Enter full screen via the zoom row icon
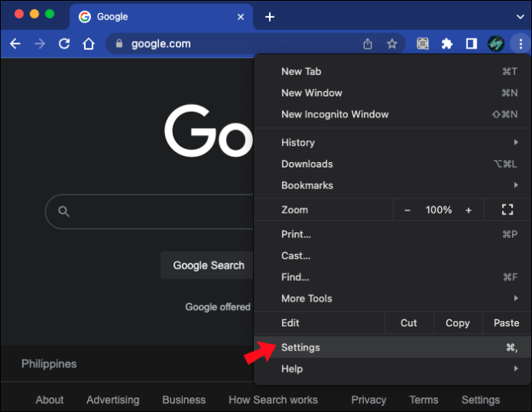Image resolution: width=532 pixels, height=412 pixels. click(507, 210)
